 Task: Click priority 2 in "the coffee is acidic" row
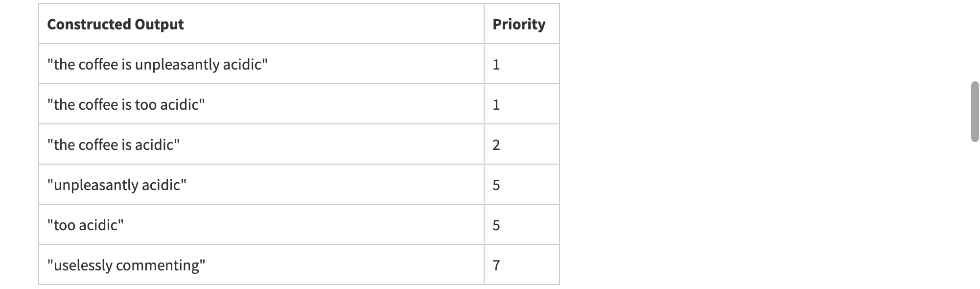click(496, 145)
